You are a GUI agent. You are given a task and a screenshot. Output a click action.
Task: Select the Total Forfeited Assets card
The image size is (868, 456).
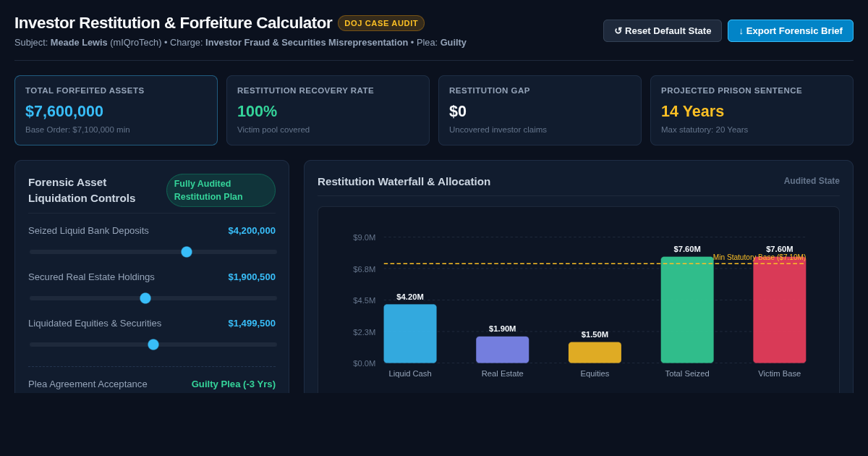click(x=116, y=111)
